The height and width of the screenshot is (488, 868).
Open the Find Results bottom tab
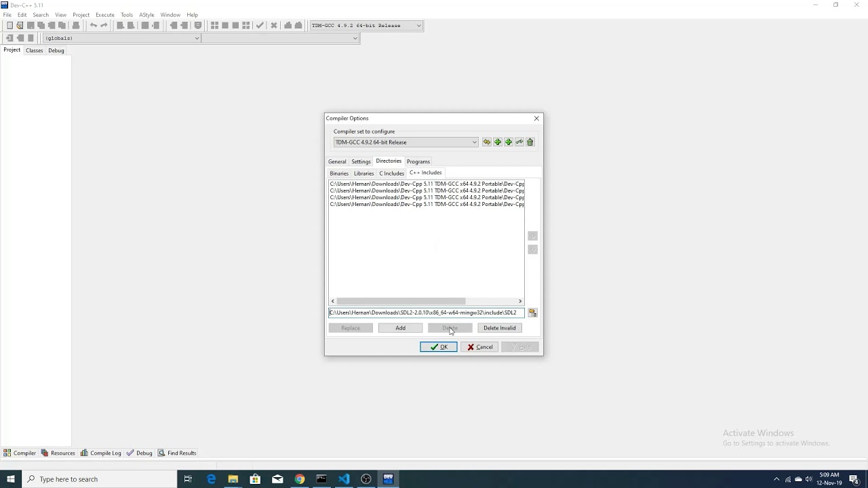177,453
